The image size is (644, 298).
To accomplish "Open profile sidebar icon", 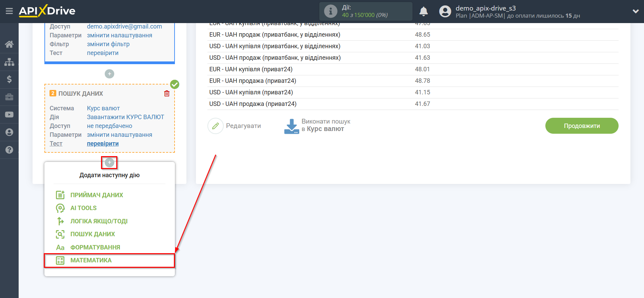I will pos(9,132).
